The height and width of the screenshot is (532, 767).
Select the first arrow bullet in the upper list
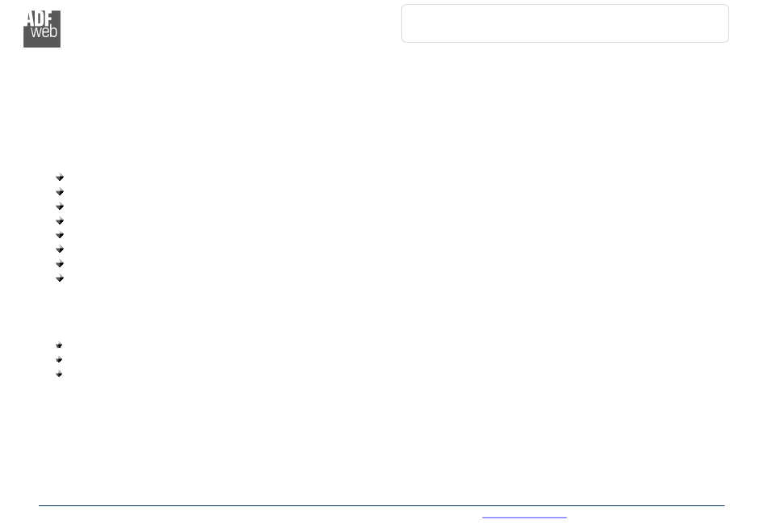click(x=60, y=177)
